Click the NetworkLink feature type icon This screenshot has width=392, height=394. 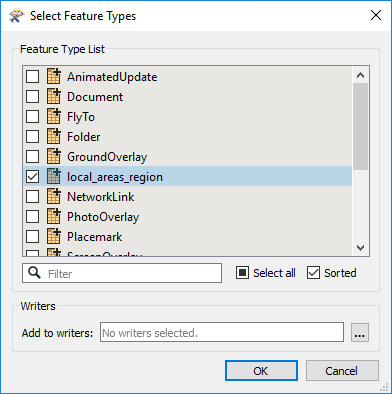(x=54, y=196)
